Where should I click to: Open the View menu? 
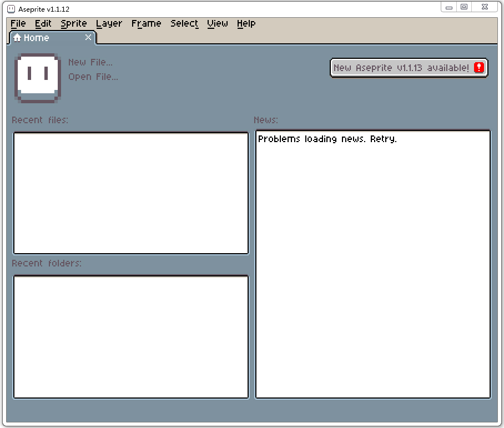pyautogui.click(x=216, y=23)
